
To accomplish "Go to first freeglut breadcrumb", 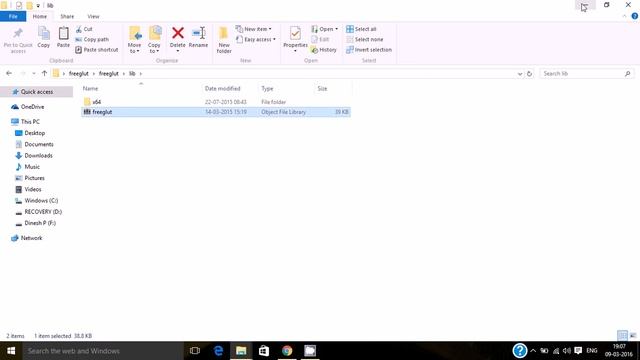I will tap(79, 74).
